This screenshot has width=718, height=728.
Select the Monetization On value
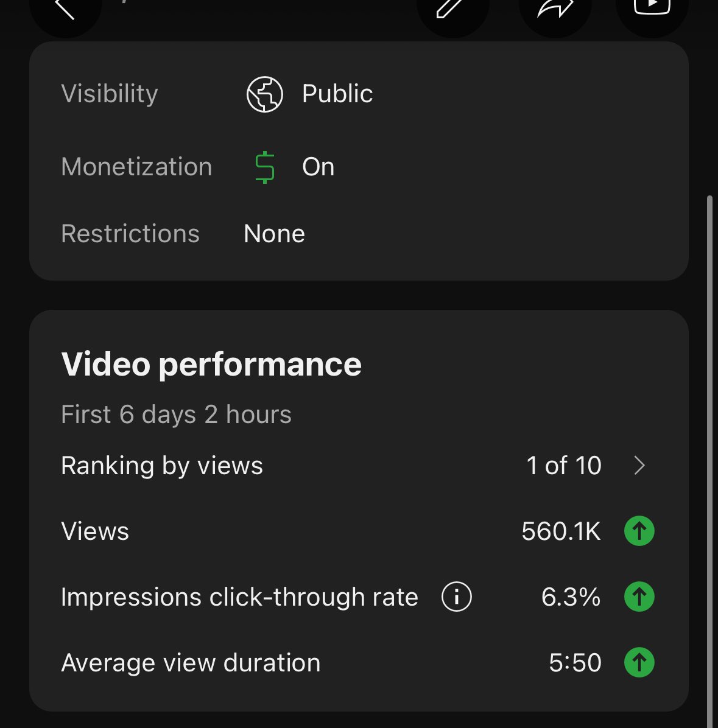click(318, 167)
